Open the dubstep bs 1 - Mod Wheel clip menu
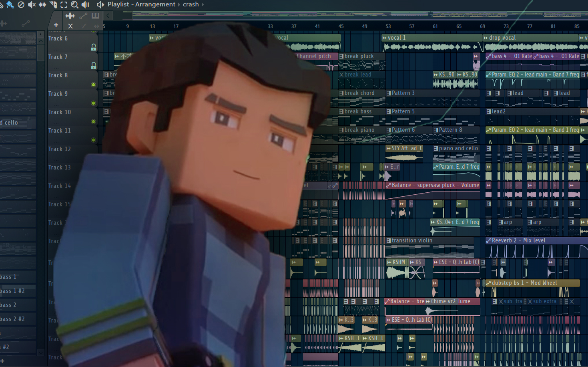The width and height of the screenshot is (588, 367). [x=488, y=283]
